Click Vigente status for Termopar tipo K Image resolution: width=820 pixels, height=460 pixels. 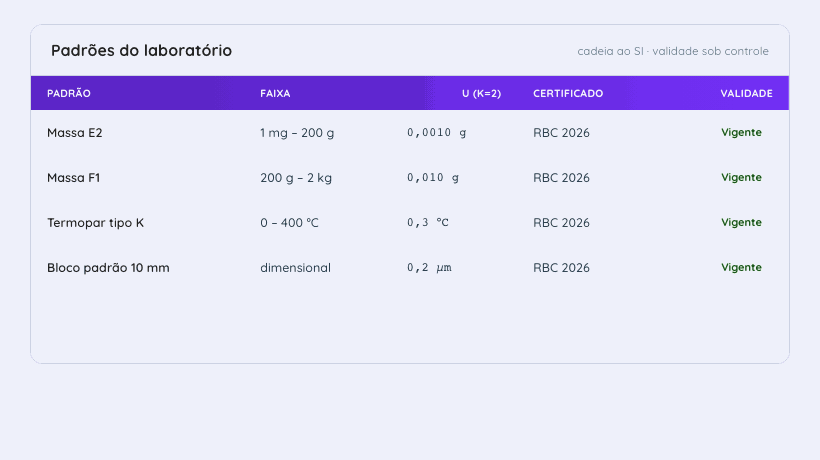(741, 223)
